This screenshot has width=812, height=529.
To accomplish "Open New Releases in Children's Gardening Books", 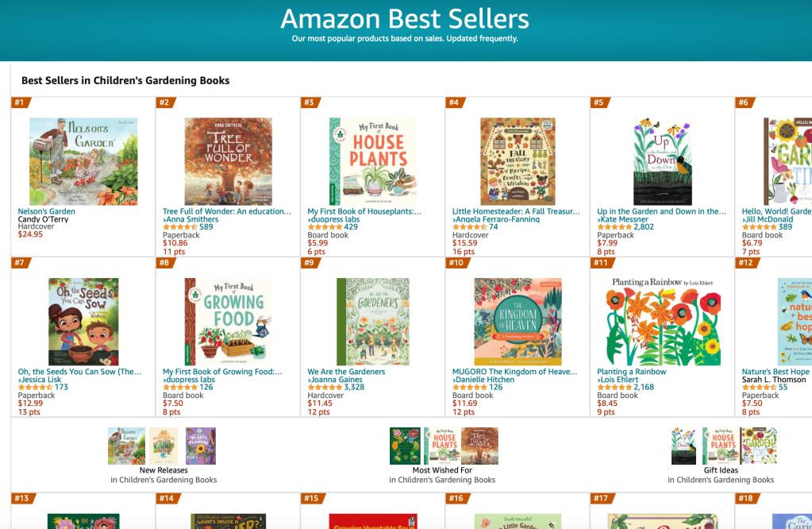I will [x=164, y=470].
